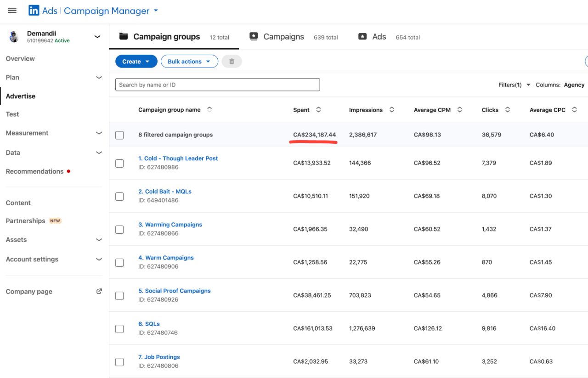Open the Bulk actions menu
This screenshot has height=378, width=588.
click(x=189, y=62)
